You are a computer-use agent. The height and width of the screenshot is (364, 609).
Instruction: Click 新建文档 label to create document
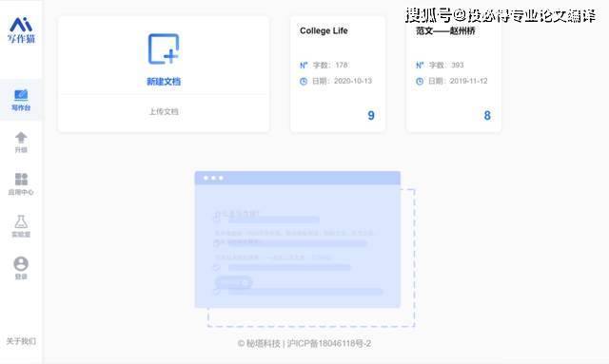click(x=164, y=82)
